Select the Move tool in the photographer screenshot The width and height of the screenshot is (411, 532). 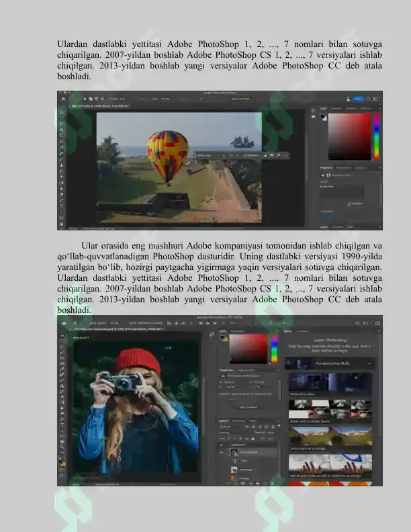(x=62, y=336)
